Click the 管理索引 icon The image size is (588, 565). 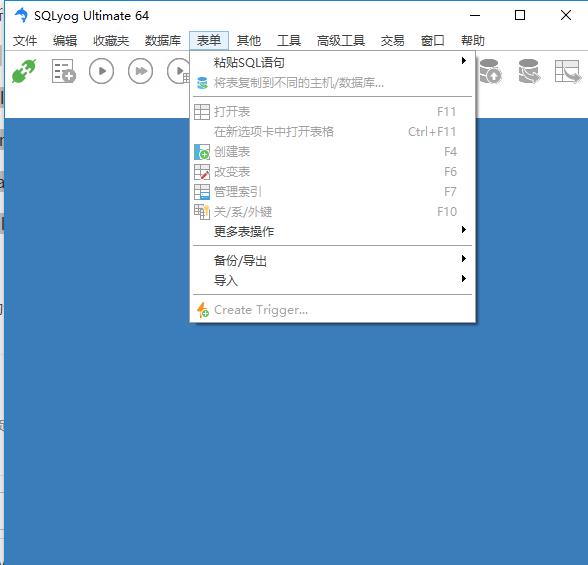point(202,192)
